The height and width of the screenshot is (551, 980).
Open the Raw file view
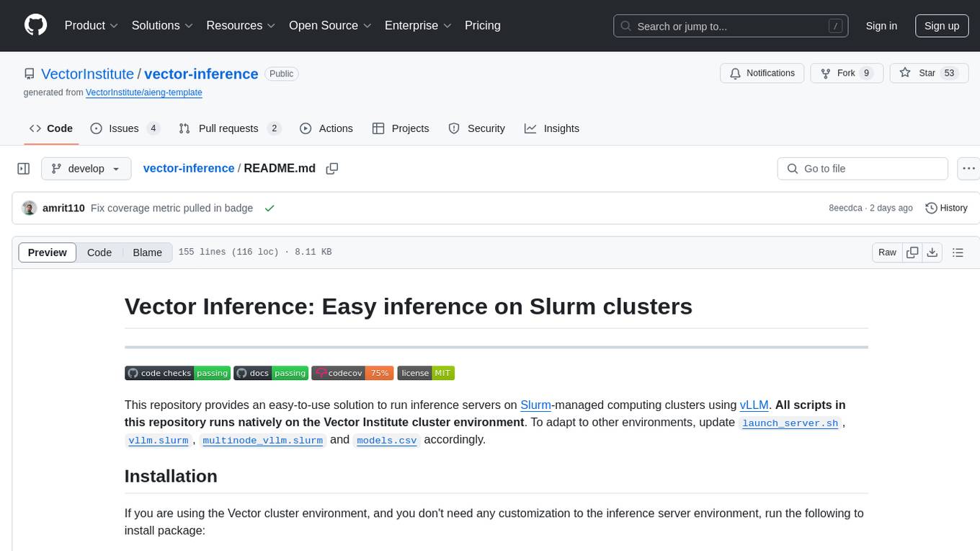(887, 252)
